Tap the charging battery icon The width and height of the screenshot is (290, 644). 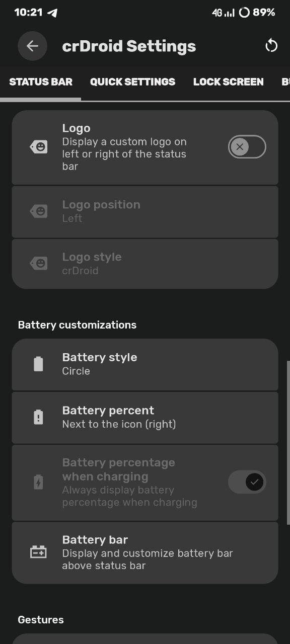tap(38, 482)
